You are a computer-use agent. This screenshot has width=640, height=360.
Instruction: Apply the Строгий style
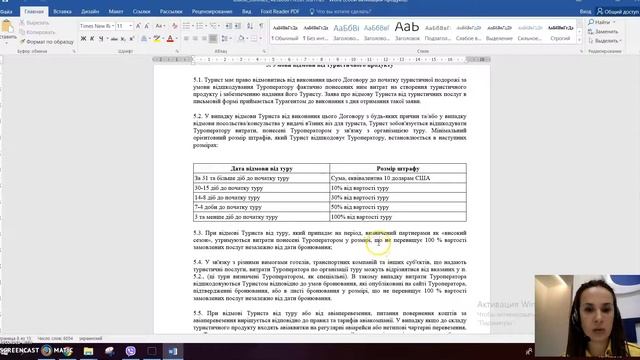[x=560, y=32]
